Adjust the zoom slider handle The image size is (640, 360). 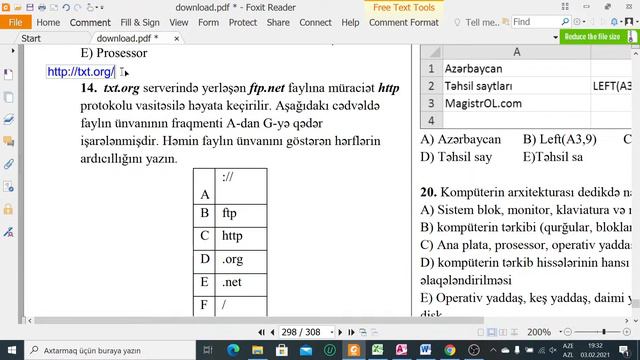coord(604,332)
